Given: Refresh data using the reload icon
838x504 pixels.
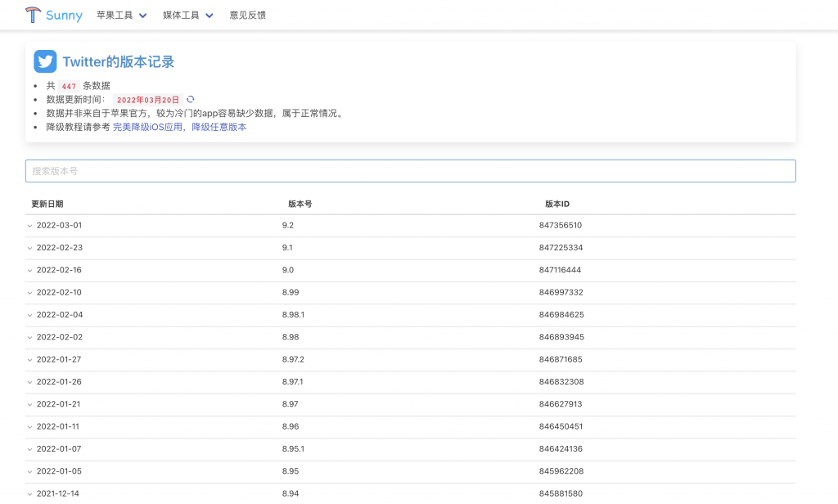Looking at the screenshot, I should tap(190, 100).
